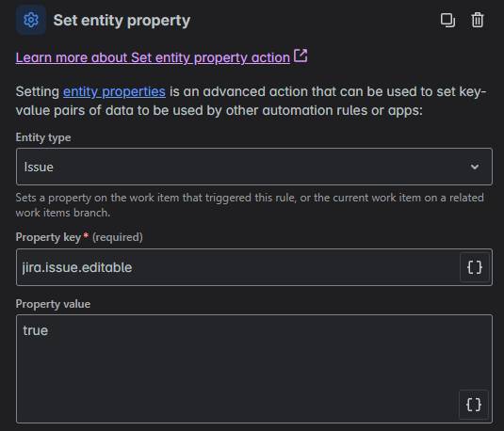
Task: Click the external link arrow icon
Action: pos(301,56)
